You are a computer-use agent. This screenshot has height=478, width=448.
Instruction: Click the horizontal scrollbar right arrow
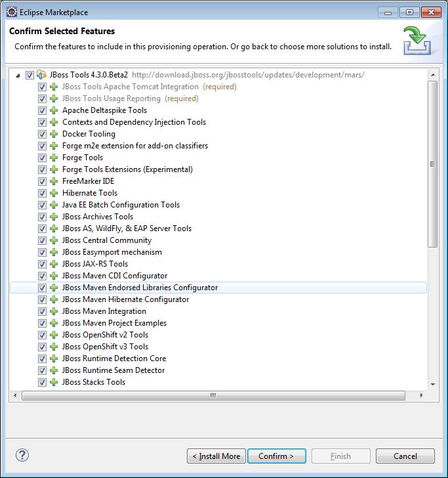(x=422, y=395)
